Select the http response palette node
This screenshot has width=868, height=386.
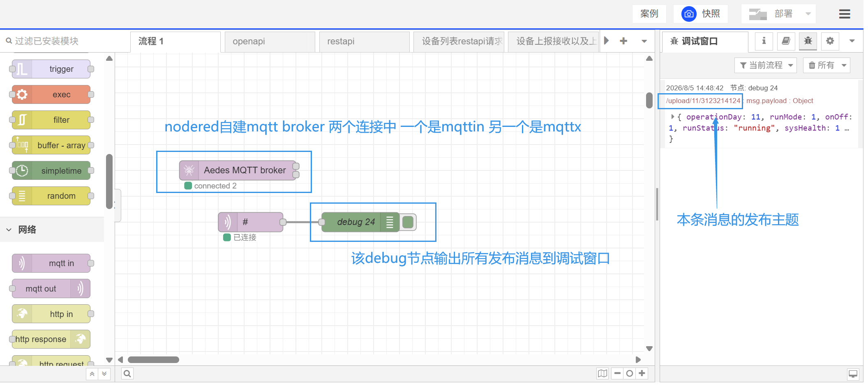51,339
